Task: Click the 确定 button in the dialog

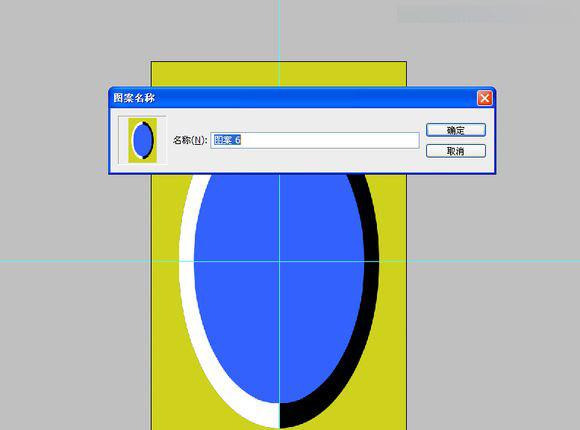Action: pyautogui.click(x=456, y=130)
